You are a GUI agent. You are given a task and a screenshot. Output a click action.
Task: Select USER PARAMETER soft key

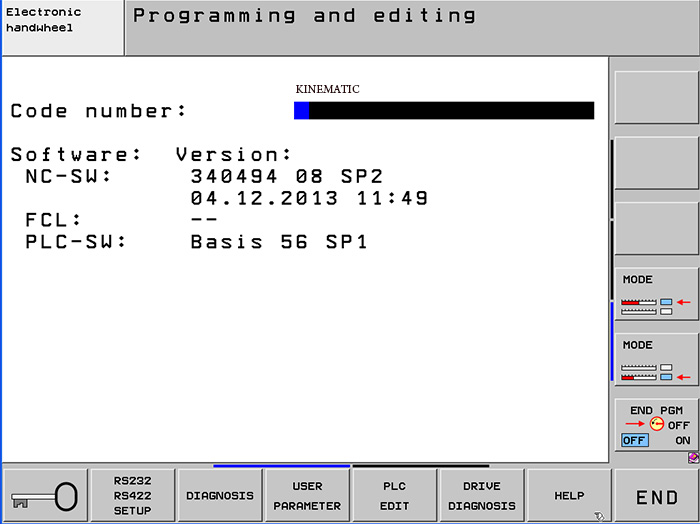pyautogui.click(x=307, y=496)
